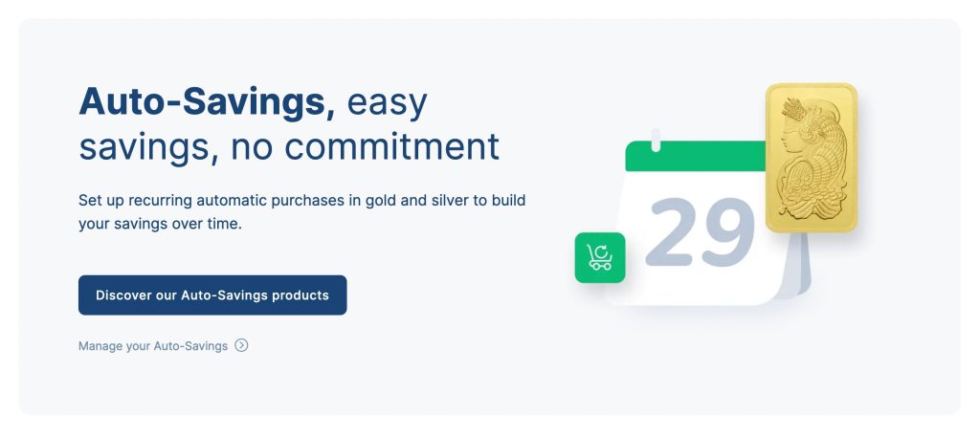Image resolution: width=980 pixels, height=436 pixels.
Task: Click the engraved lady figure on the gold bar
Action: tap(809, 153)
